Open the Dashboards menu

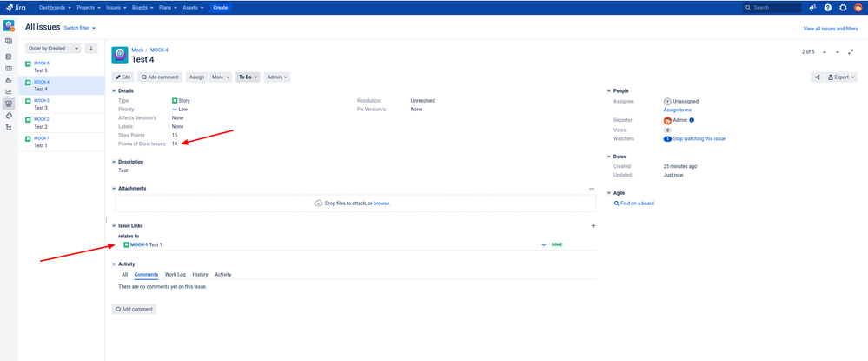click(56, 8)
